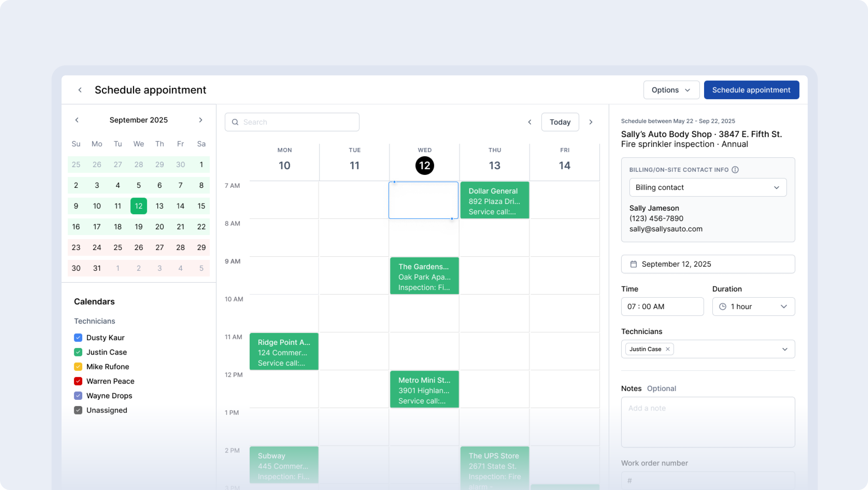The height and width of the screenshot is (490, 868).
Task: Click the Mike Rufone yellow color checkbox
Action: pyautogui.click(x=78, y=367)
